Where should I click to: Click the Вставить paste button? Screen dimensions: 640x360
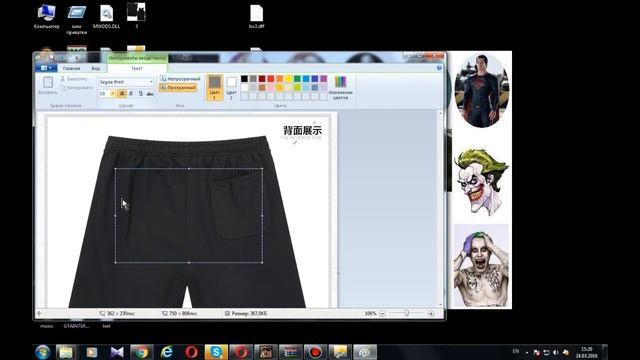tap(48, 85)
